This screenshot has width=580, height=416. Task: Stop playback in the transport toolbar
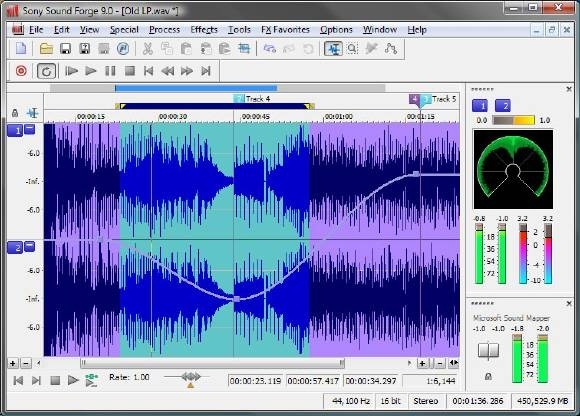pyautogui.click(x=130, y=71)
